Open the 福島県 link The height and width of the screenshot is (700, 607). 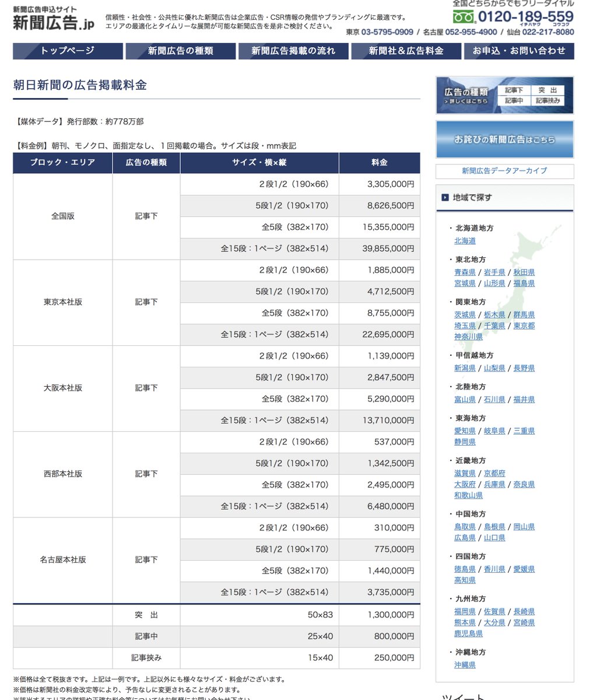tap(524, 283)
